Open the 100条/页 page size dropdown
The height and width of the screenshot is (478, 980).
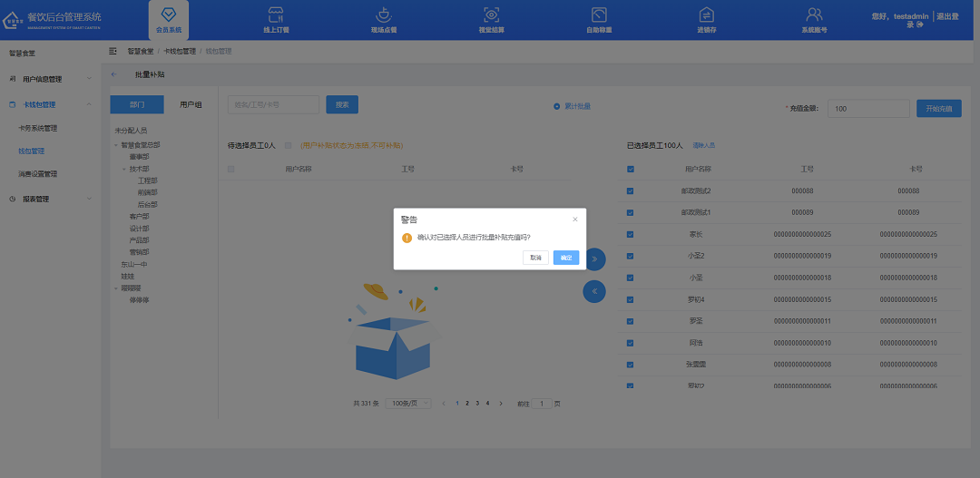pyautogui.click(x=408, y=403)
